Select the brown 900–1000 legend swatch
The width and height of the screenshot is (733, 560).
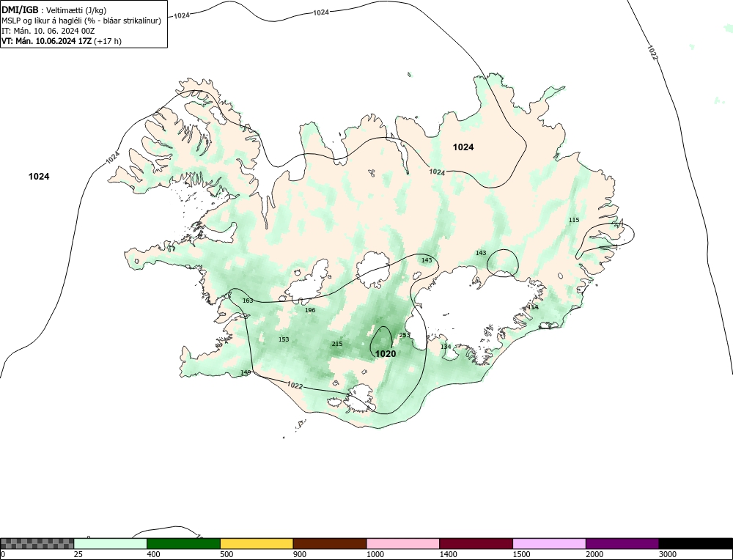click(x=330, y=543)
